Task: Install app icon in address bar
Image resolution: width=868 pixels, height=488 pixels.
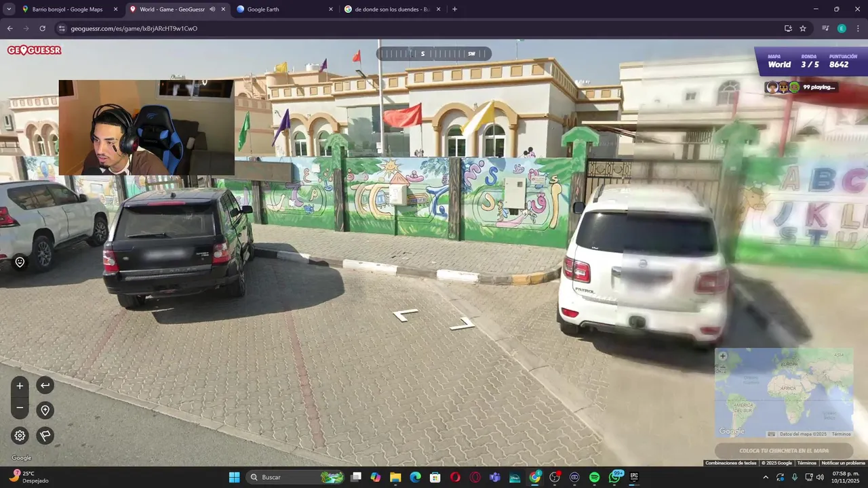Action: [788, 28]
